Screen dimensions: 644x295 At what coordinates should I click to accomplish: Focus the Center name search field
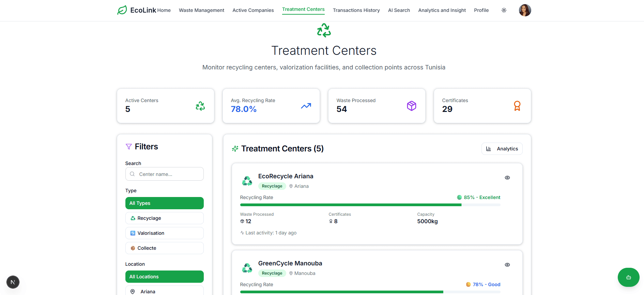click(x=165, y=174)
